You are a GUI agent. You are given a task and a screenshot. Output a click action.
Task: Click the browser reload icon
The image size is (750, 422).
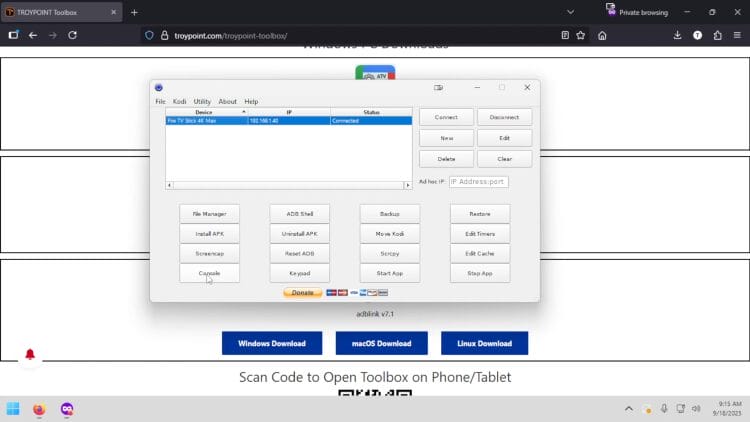coord(73,35)
